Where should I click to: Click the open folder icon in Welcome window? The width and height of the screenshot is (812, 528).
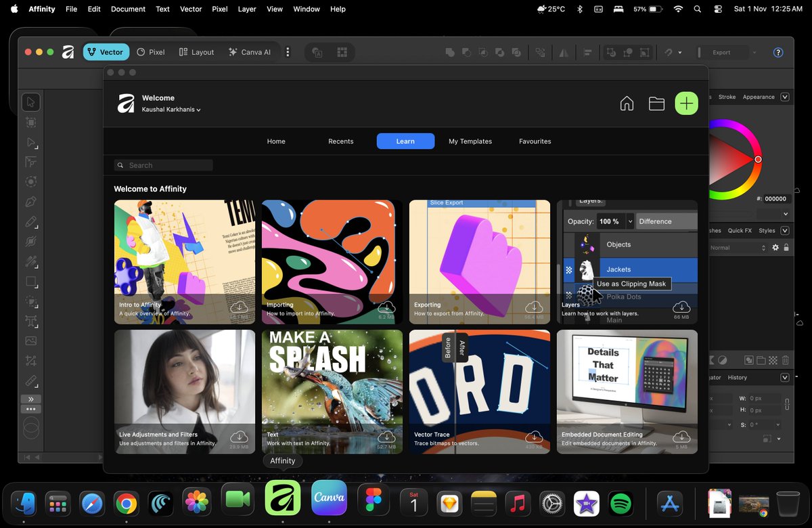pyautogui.click(x=656, y=104)
